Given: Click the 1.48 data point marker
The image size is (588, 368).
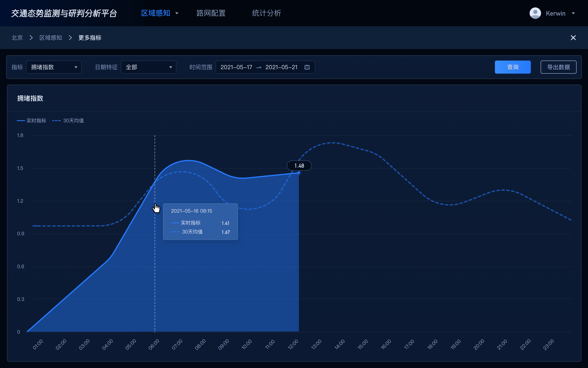Looking at the screenshot, I should (x=299, y=173).
